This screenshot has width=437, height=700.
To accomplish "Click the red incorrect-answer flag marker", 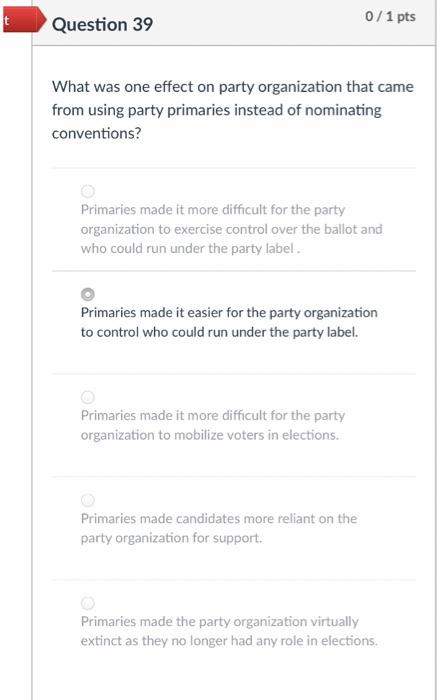I will click(x=23, y=22).
